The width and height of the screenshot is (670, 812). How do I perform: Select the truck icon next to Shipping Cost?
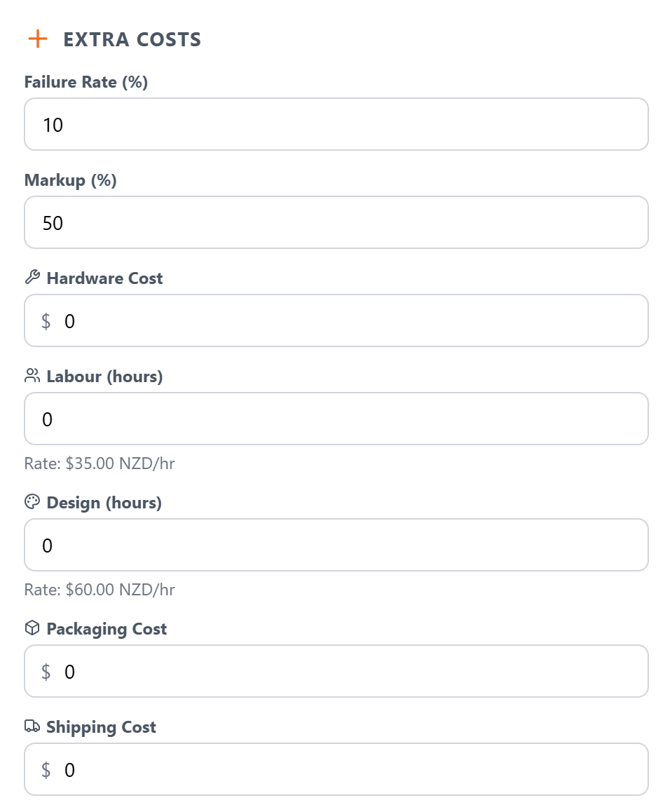[31, 726]
